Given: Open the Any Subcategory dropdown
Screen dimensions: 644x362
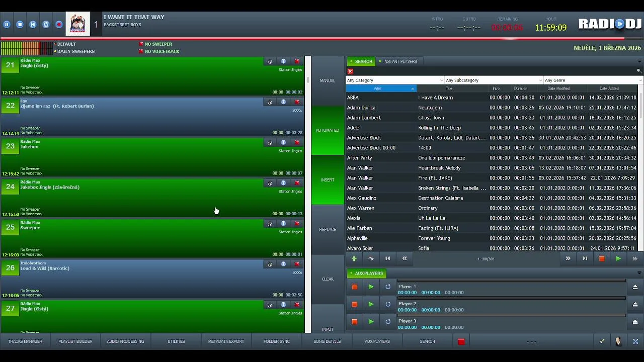Looking at the screenshot, I should click(494, 80).
